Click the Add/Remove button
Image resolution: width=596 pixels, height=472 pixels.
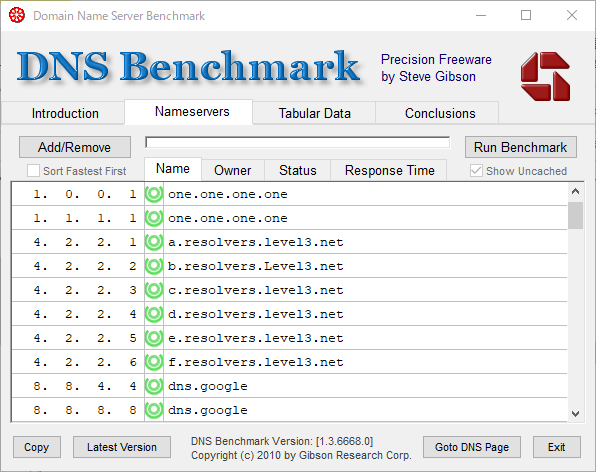(74, 147)
